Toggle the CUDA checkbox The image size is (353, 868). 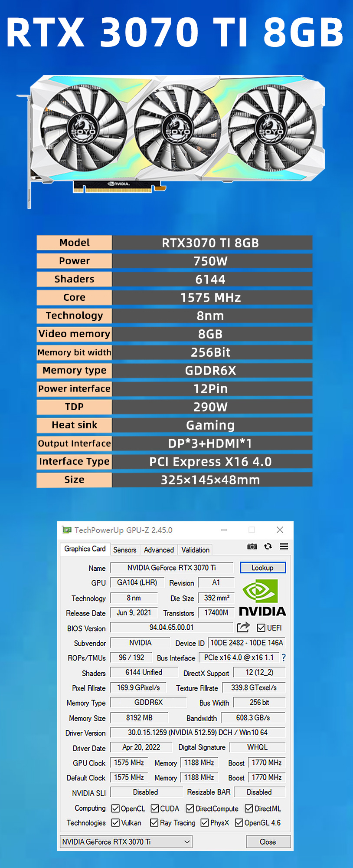click(x=155, y=809)
